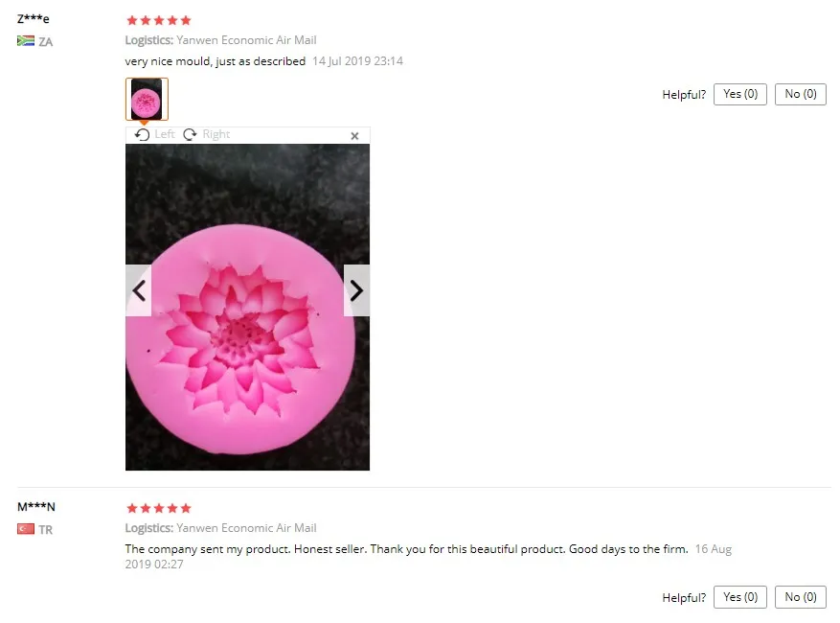Image resolution: width=840 pixels, height=623 pixels.
Task: Show the next review photo
Action: [x=357, y=290]
